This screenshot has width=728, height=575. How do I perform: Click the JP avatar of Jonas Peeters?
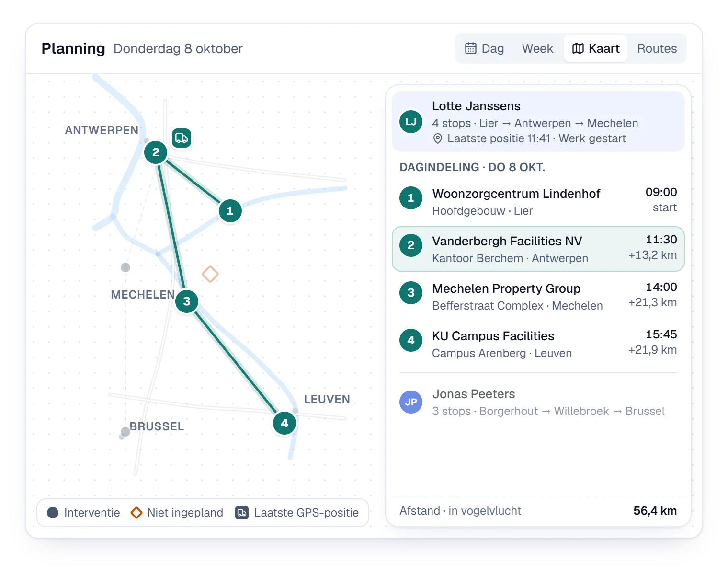point(411,402)
